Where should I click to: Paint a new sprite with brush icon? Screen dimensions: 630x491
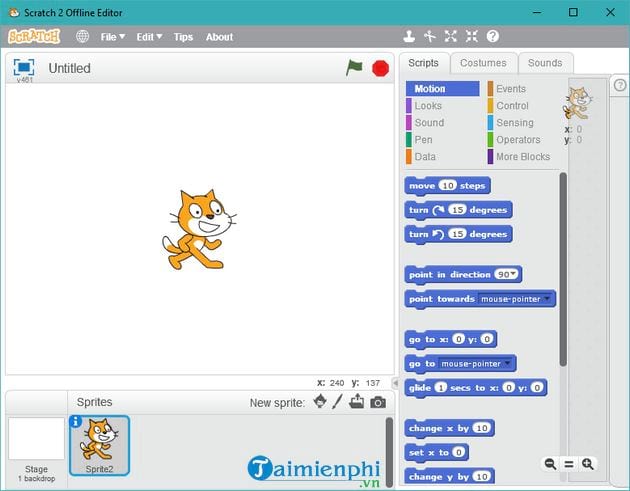point(338,401)
